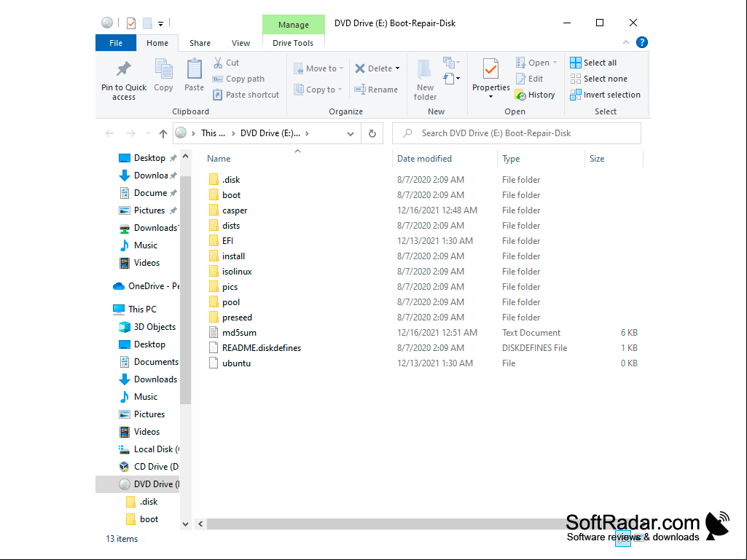The width and height of the screenshot is (747, 560).
Task: Click the navigation pane scroll down arrow
Action: click(x=185, y=524)
